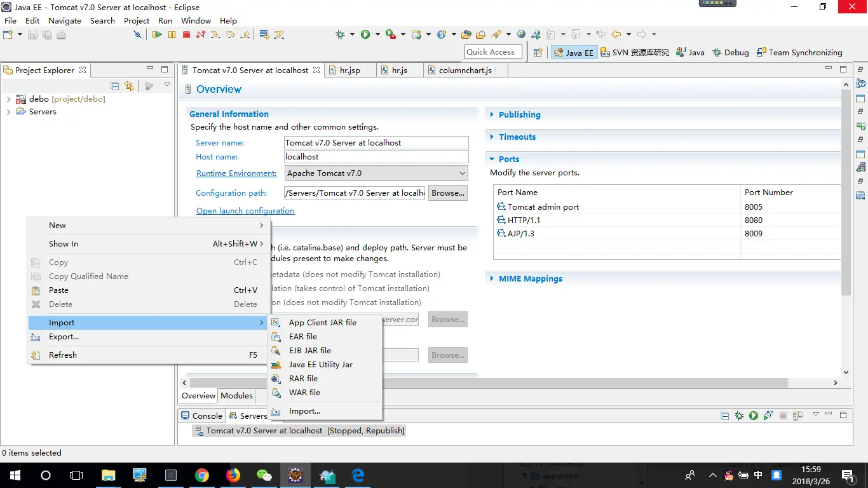Toggle Use Step Filters toolbar icon
Viewport: 868px width, 488px height.
[x=279, y=35]
